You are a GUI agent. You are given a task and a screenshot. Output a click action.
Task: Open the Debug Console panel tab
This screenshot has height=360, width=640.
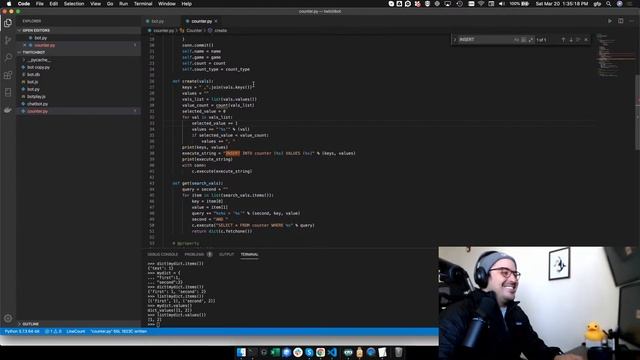(x=162, y=254)
